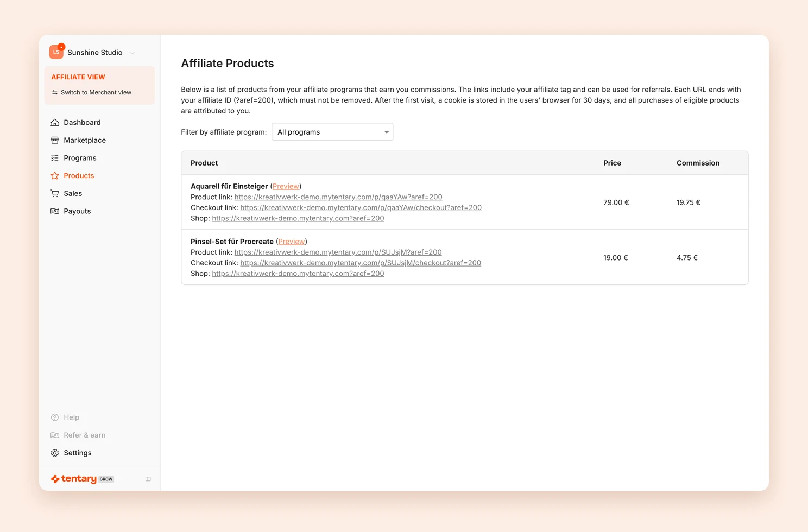The width and height of the screenshot is (808, 532).
Task: Click the Dashboard home icon
Action: pos(55,122)
